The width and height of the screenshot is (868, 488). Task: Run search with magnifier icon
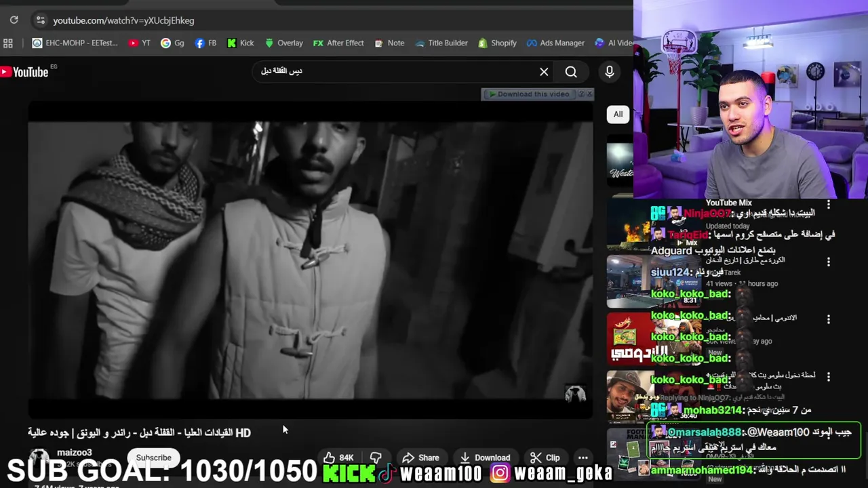pyautogui.click(x=571, y=72)
